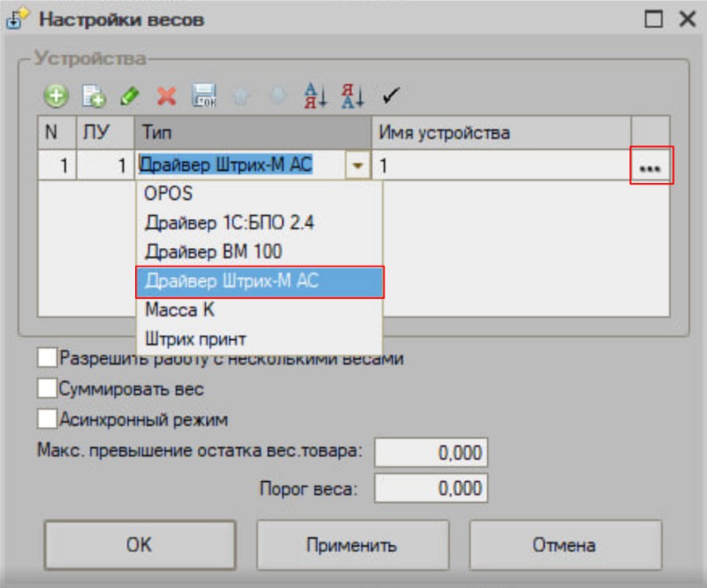
Task: Click the Имя устройства column header
Action: [501, 133]
